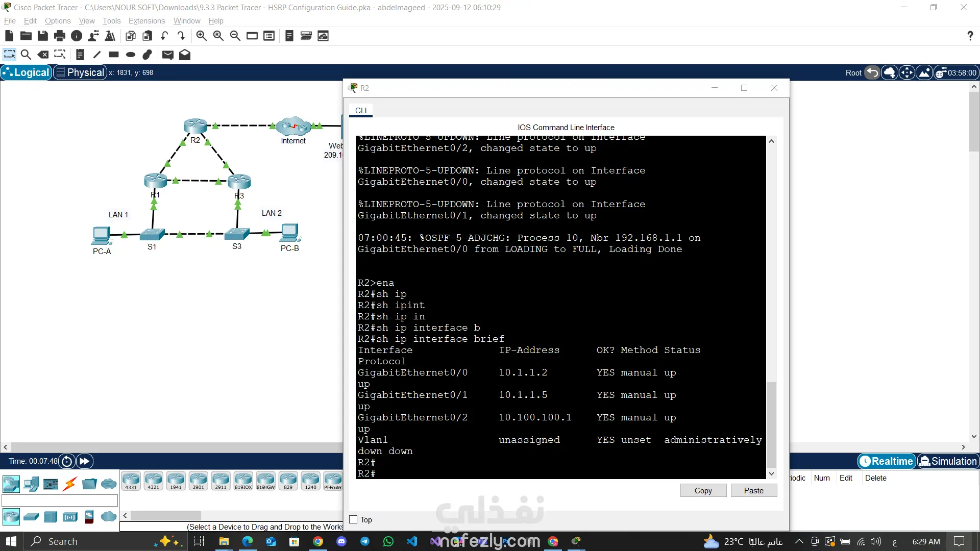The height and width of the screenshot is (551, 980).
Task: Click the Fast Forward Time button
Action: (x=84, y=461)
